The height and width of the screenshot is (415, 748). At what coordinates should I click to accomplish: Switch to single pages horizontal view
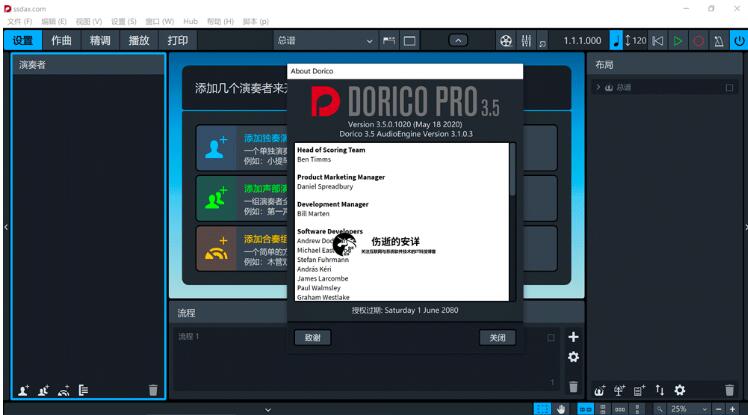click(x=620, y=409)
